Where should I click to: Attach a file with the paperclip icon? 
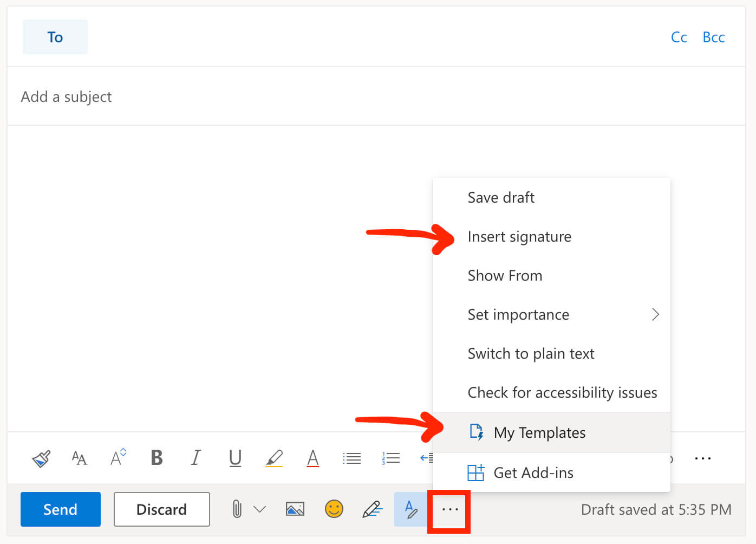237,509
